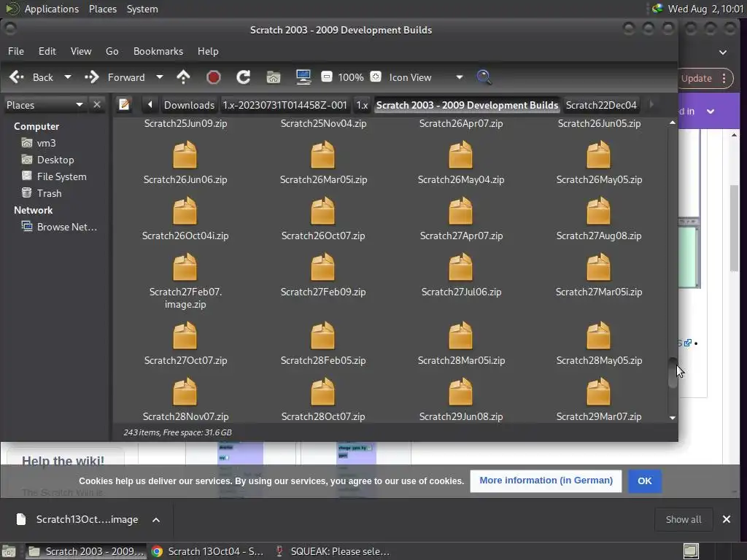
Task: Reload the current folder
Action: click(x=244, y=77)
